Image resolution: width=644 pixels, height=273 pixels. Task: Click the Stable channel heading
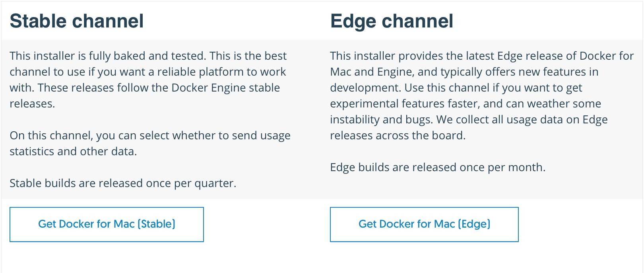(x=77, y=21)
